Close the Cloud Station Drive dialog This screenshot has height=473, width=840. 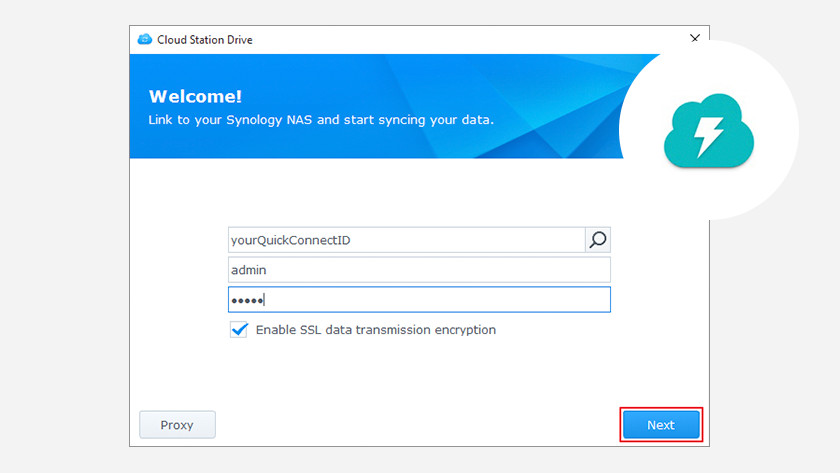pos(695,38)
